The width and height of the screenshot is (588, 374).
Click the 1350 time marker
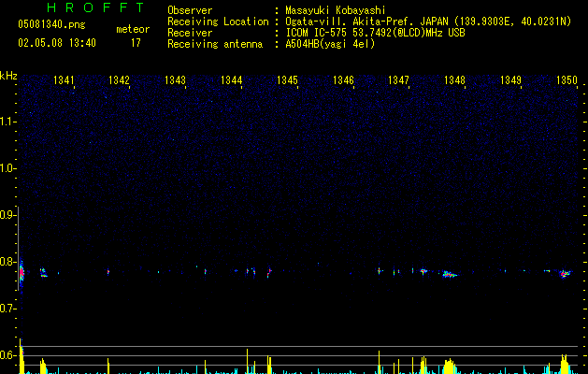point(566,80)
